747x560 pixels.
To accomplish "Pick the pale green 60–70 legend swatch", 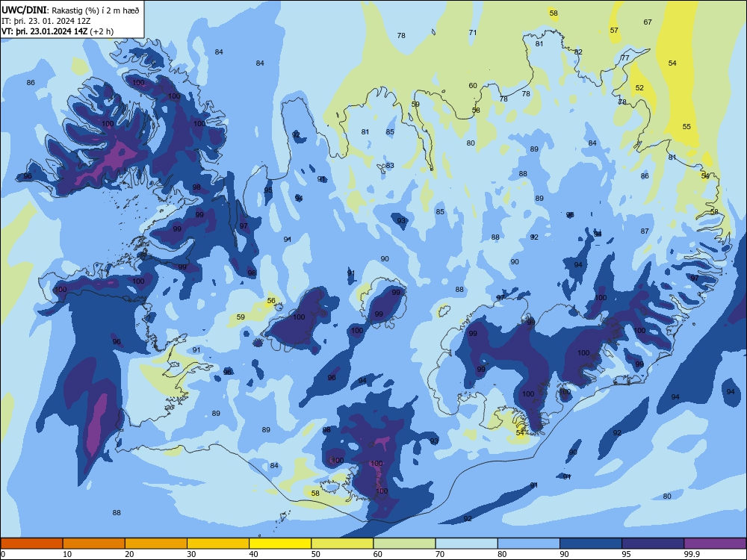I will (x=404, y=544).
